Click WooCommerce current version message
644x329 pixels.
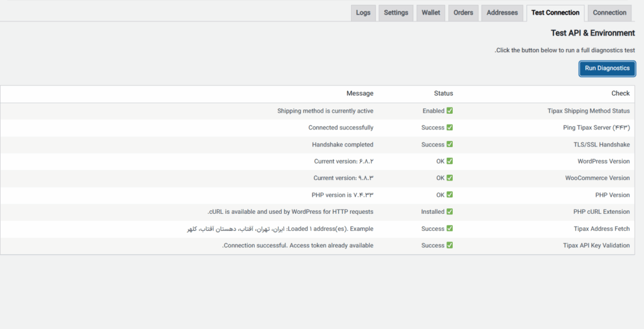343,178
